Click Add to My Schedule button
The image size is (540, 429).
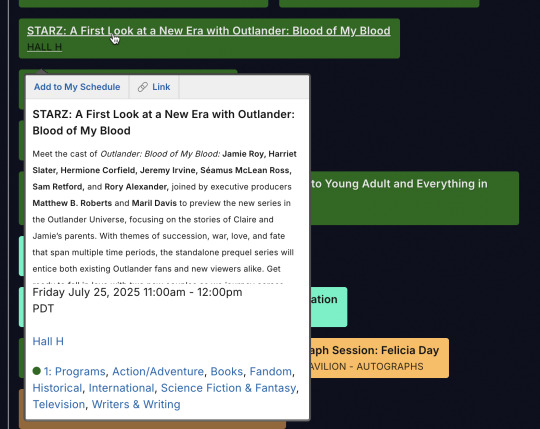point(77,87)
